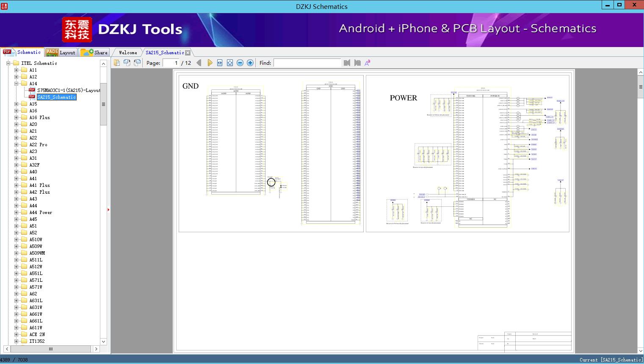Click the tree panel scroll up arrow
Screen dimensions: 644x364
click(x=103, y=64)
